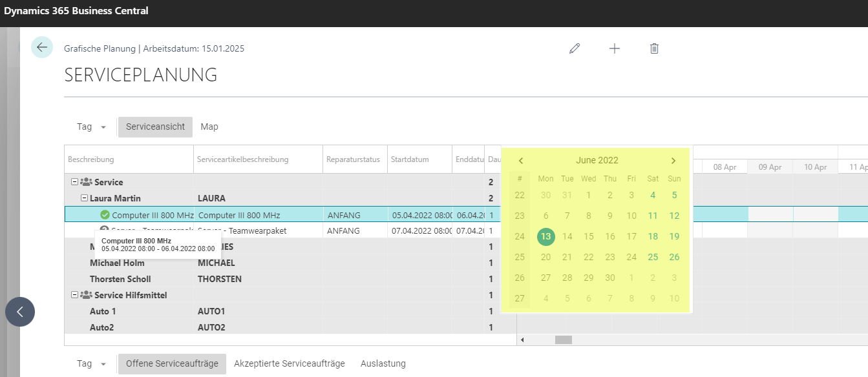Click LAURA code cell
The width and height of the screenshot is (868, 377).
pyautogui.click(x=258, y=198)
